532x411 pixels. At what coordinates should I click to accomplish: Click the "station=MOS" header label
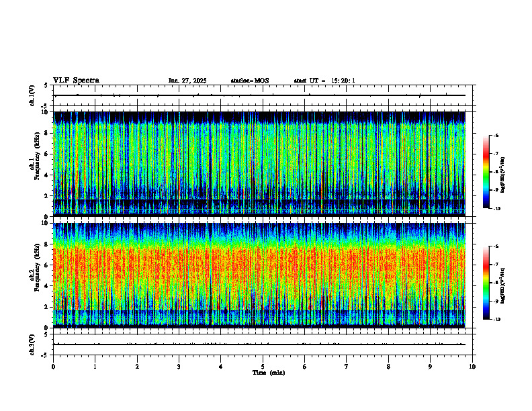point(250,81)
